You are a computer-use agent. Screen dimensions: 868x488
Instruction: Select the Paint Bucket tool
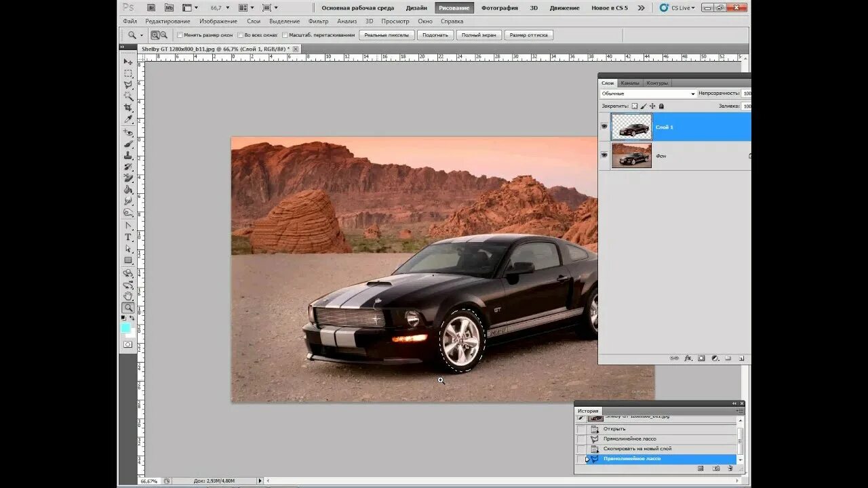coord(128,190)
